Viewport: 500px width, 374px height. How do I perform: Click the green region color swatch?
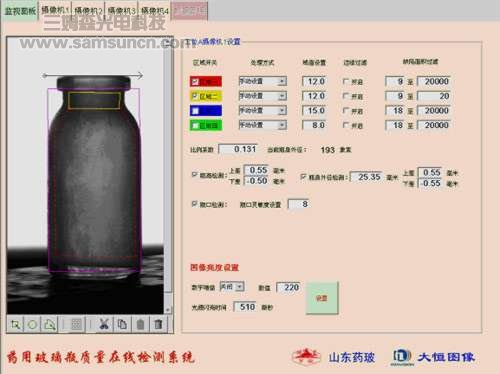(206, 125)
